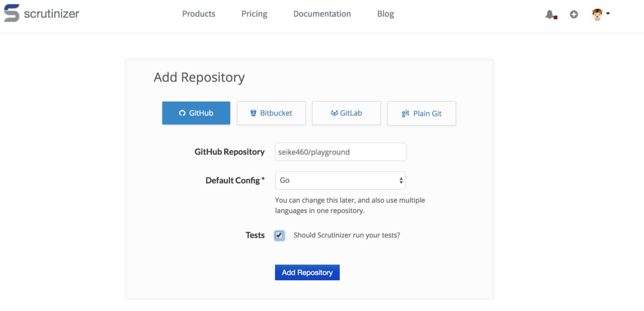Click the "You can change this later" help text
This screenshot has width=644, height=311.
click(350, 206)
